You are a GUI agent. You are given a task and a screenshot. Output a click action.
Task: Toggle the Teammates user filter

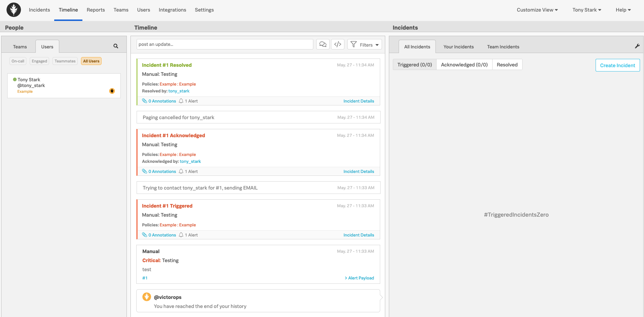pos(65,61)
